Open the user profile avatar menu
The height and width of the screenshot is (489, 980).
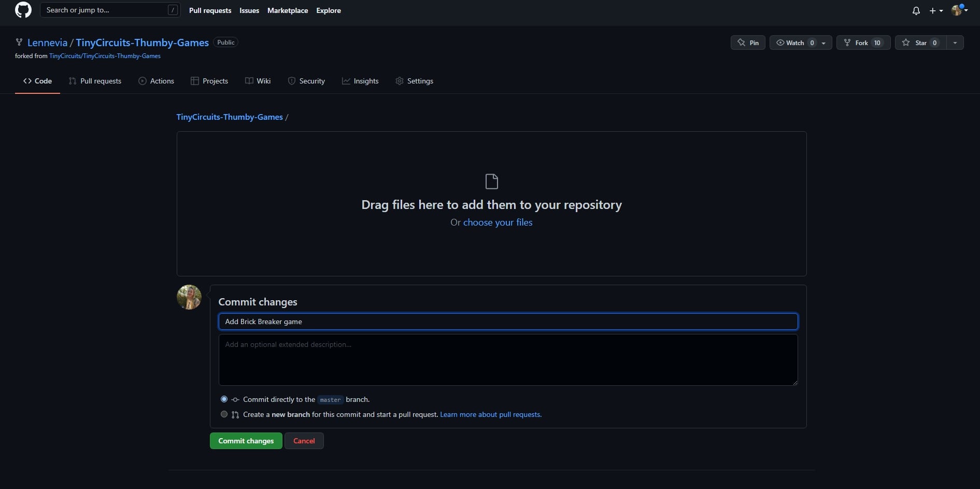click(x=959, y=10)
